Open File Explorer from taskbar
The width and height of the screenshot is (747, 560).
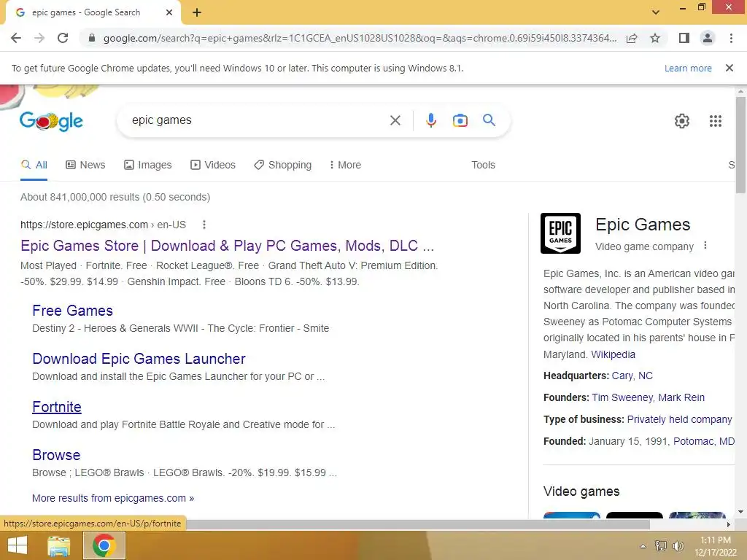pyautogui.click(x=59, y=545)
